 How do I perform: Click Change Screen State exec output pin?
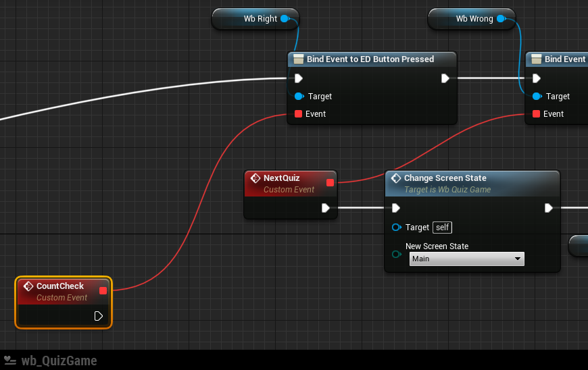(548, 208)
